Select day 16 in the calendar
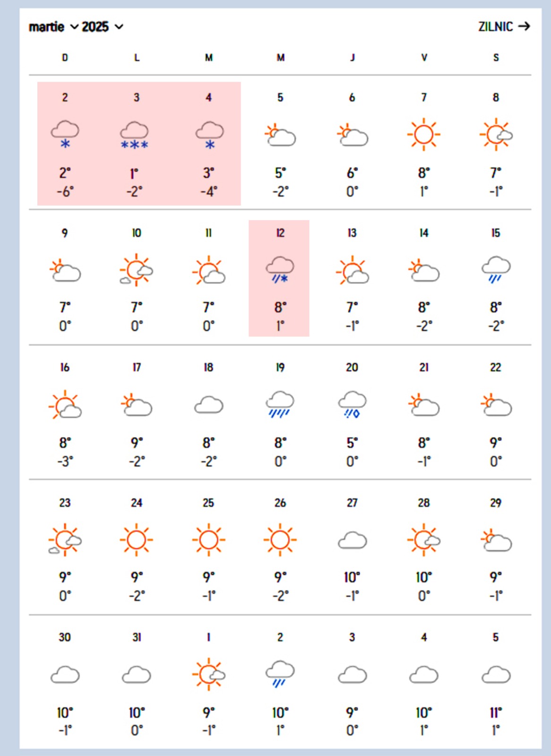Image resolution: width=551 pixels, height=756 pixels. click(x=65, y=368)
